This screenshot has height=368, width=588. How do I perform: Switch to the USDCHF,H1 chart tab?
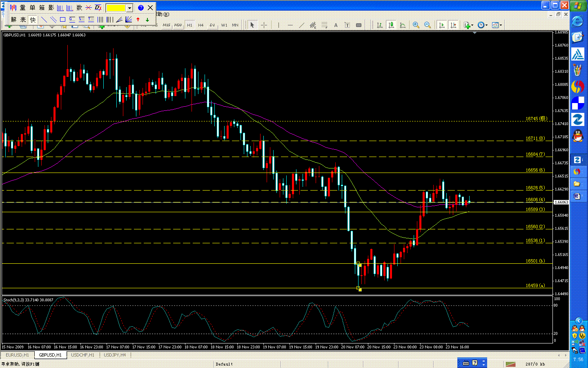click(x=82, y=355)
